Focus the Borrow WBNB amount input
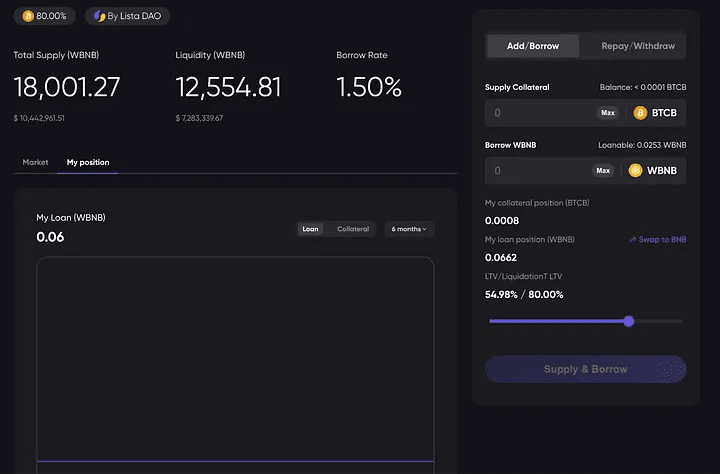720x474 pixels. (540, 171)
